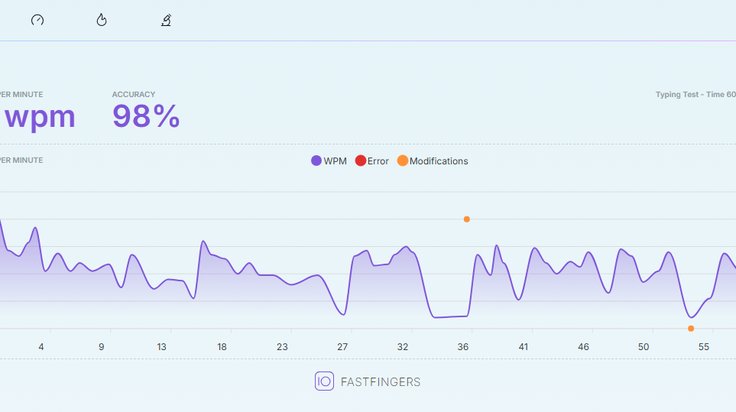Screen dimensions: 736x412
Task: Open the FASTFINGERS text link
Action: pyautogui.click(x=381, y=382)
